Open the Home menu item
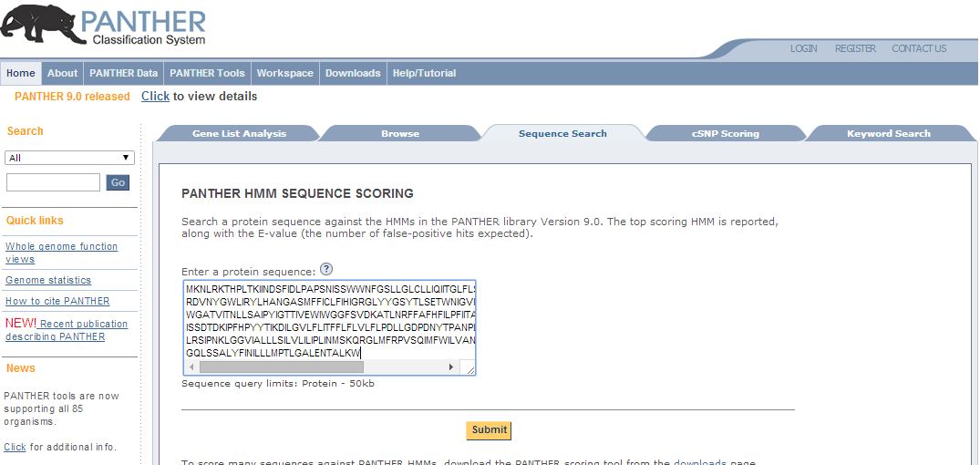The width and height of the screenshot is (980, 465). click(x=21, y=73)
